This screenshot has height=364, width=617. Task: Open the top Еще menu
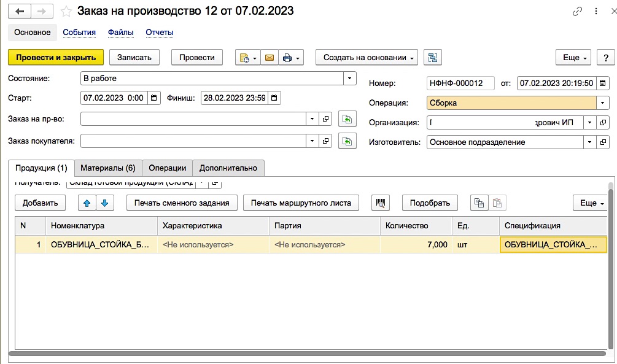573,58
